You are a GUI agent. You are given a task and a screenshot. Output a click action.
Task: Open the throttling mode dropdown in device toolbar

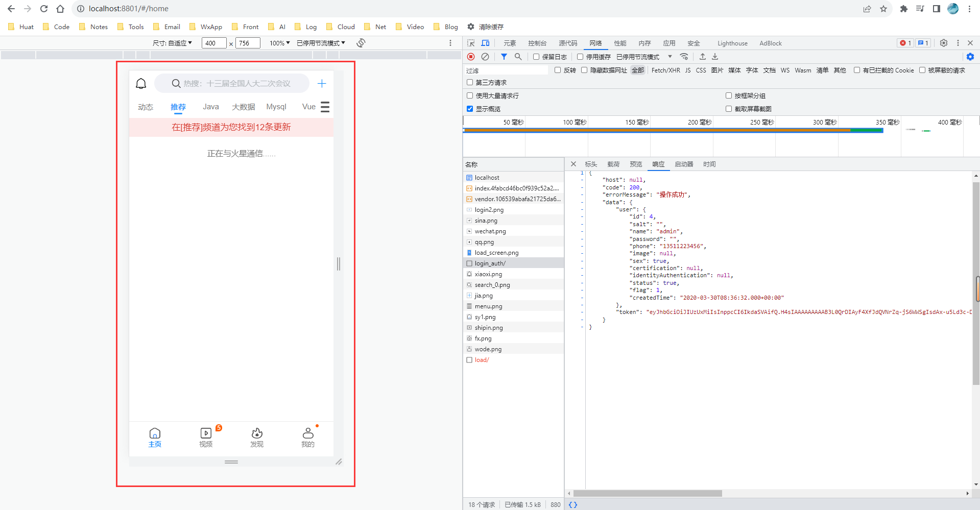tap(321, 43)
